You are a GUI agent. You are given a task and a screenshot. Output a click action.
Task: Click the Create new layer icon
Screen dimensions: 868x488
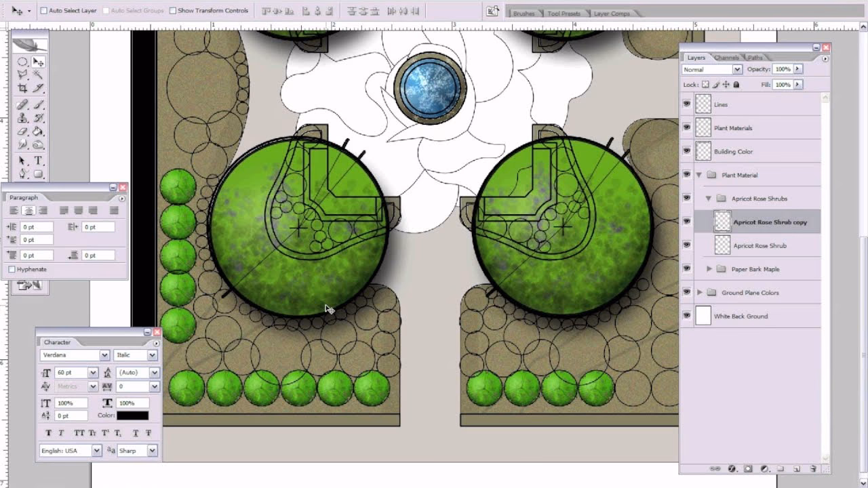pos(796,469)
